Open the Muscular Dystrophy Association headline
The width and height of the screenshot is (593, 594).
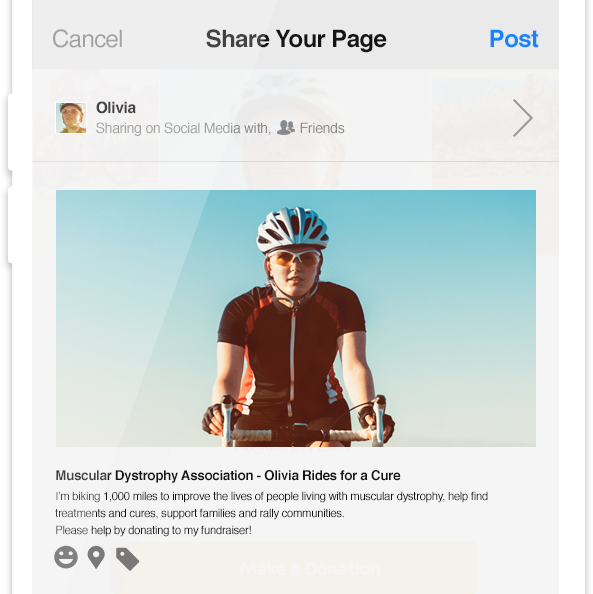[x=228, y=475]
